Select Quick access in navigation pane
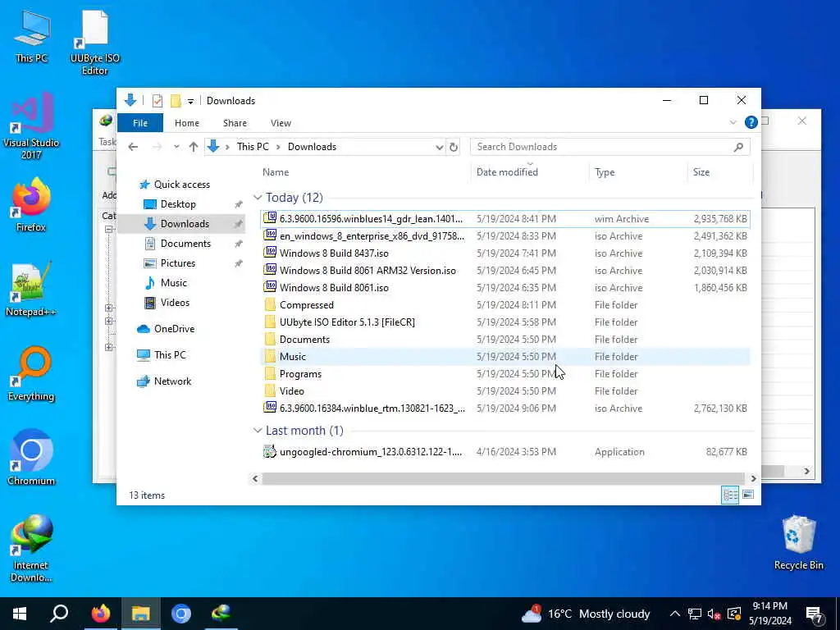This screenshot has width=840, height=630. tap(181, 185)
